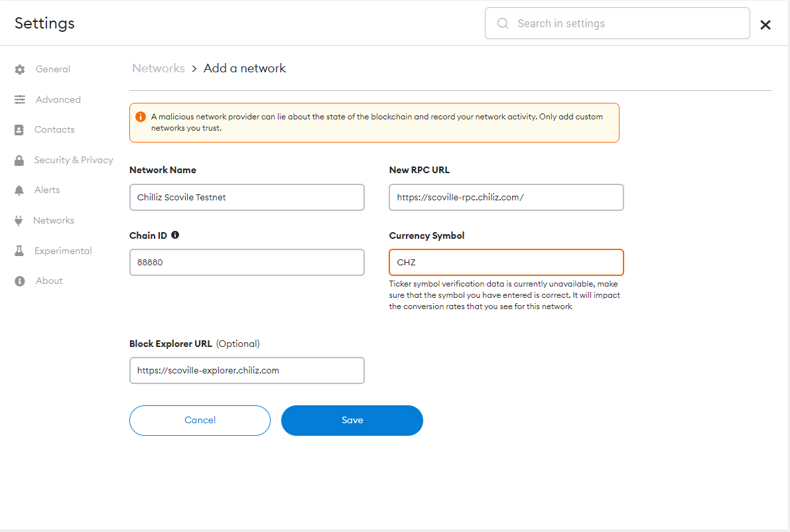Click the Security & Privacy lock icon
Screen dimensions: 790x532
click(19, 161)
